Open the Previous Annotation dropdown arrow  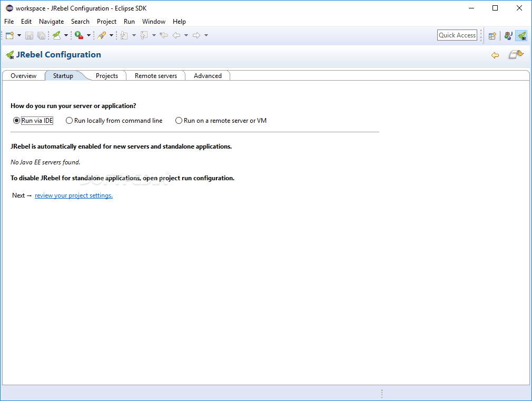pyautogui.click(x=154, y=35)
